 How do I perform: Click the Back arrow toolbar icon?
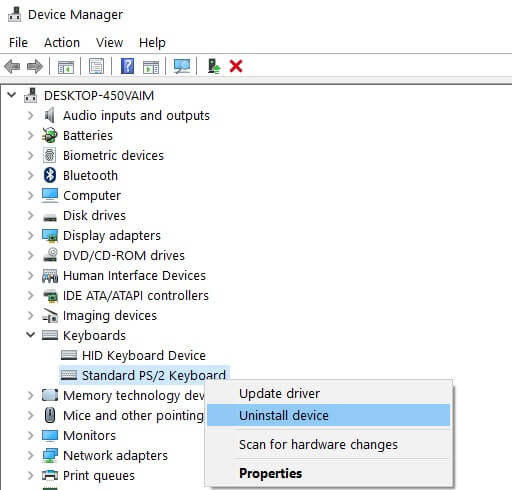tap(12, 66)
